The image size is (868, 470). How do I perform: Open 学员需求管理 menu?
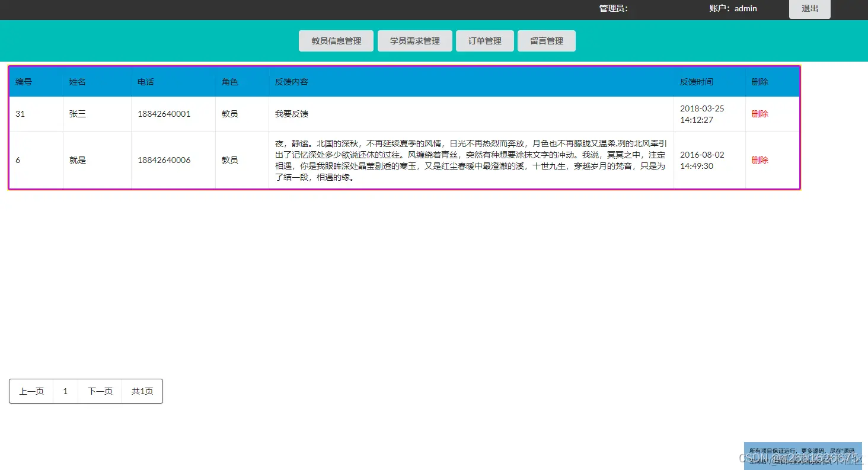[415, 41]
